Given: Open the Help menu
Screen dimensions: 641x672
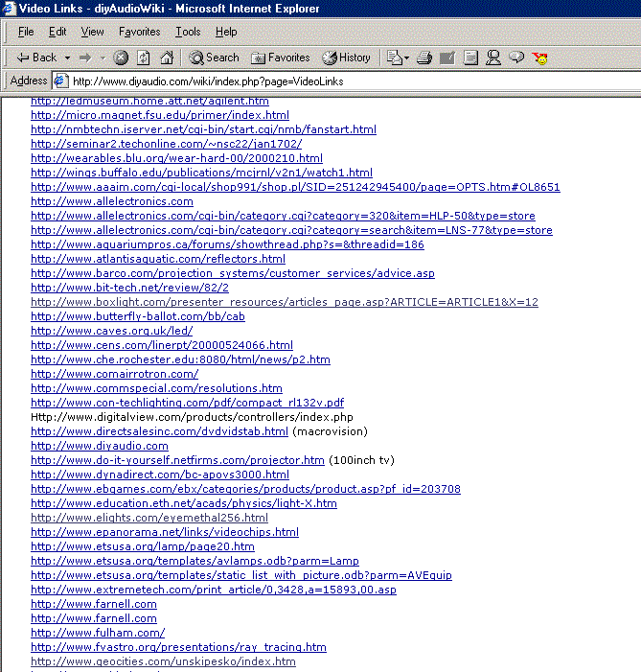Looking at the screenshot, I should point(226,32).
